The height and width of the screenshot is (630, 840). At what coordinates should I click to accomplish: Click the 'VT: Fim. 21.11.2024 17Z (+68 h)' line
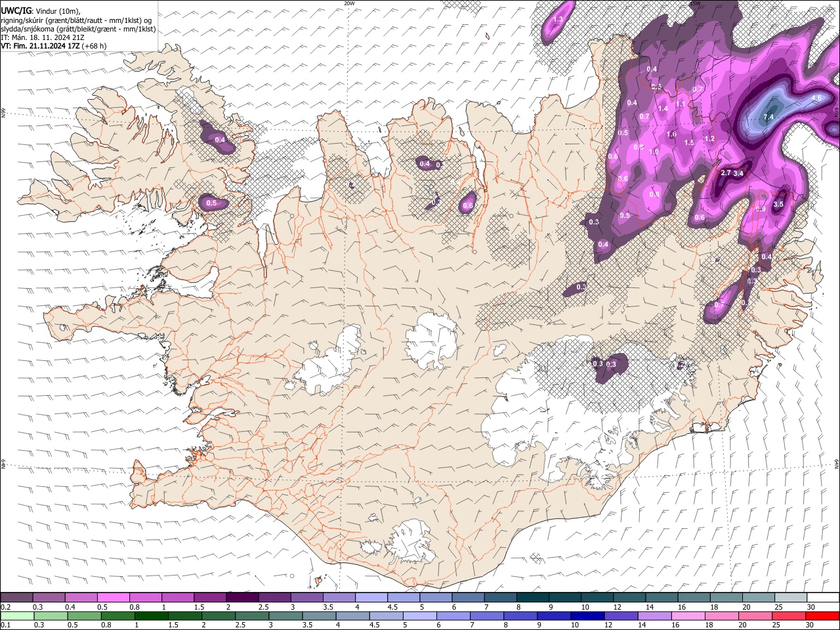54,46
